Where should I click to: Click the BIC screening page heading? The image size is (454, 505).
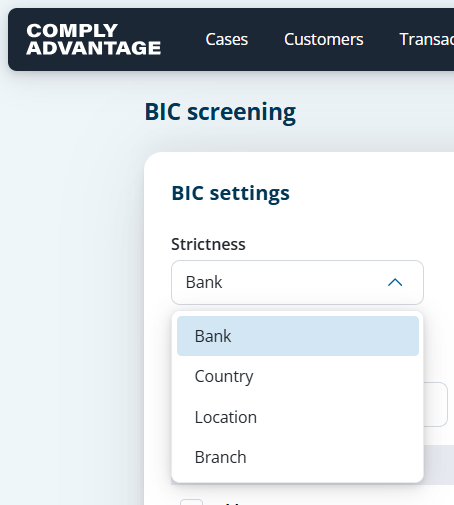(x=220, y=112)
